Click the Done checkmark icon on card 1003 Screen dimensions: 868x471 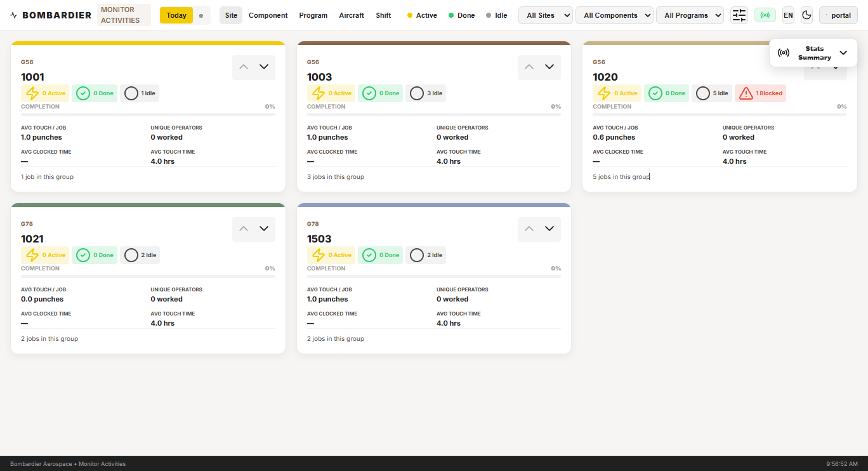click(x=369, y=93)
